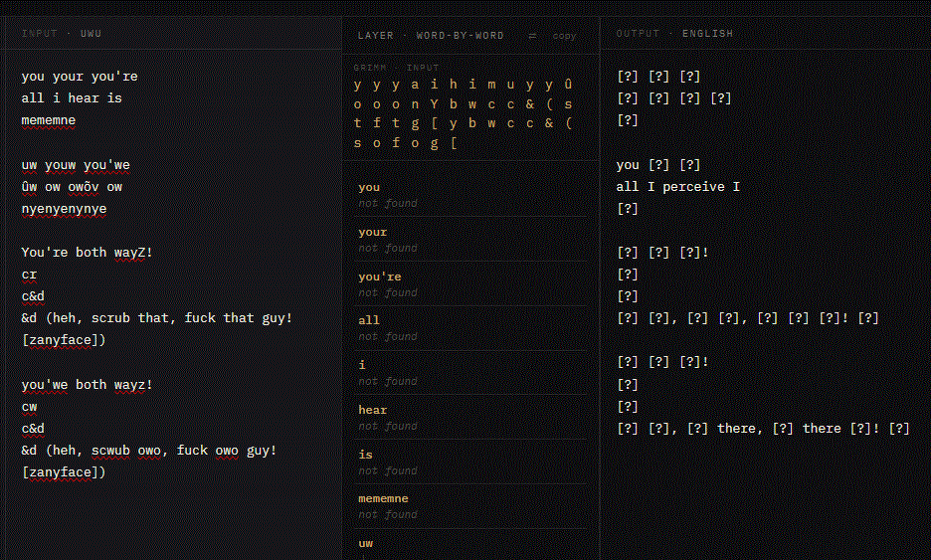Image resolution: width=931 pixels, height=560 pixels.
Task: Click 'not found' under the 'your' entry
Action: click(x=388, y=249)
